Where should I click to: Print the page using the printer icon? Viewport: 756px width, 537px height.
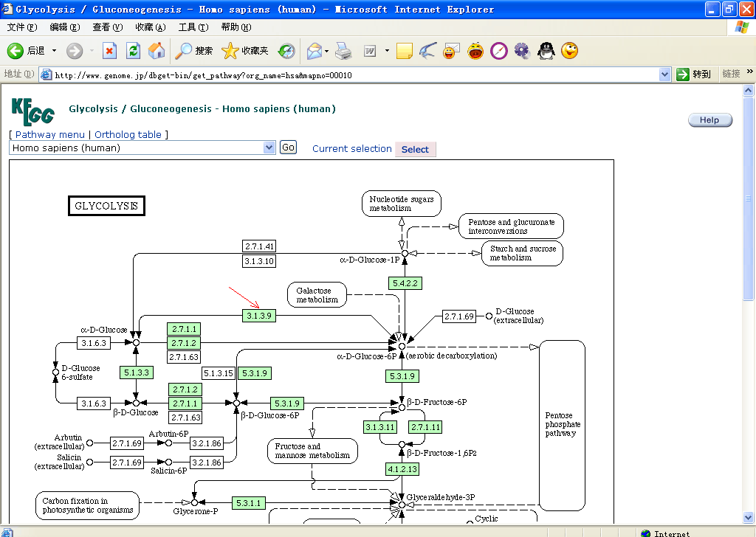point(343,51)
